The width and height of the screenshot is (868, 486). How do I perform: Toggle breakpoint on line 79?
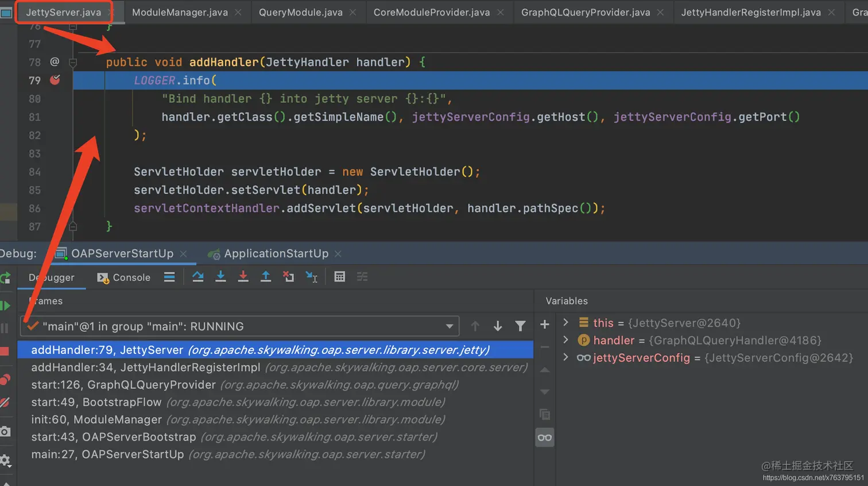click(x=55, y=80)
